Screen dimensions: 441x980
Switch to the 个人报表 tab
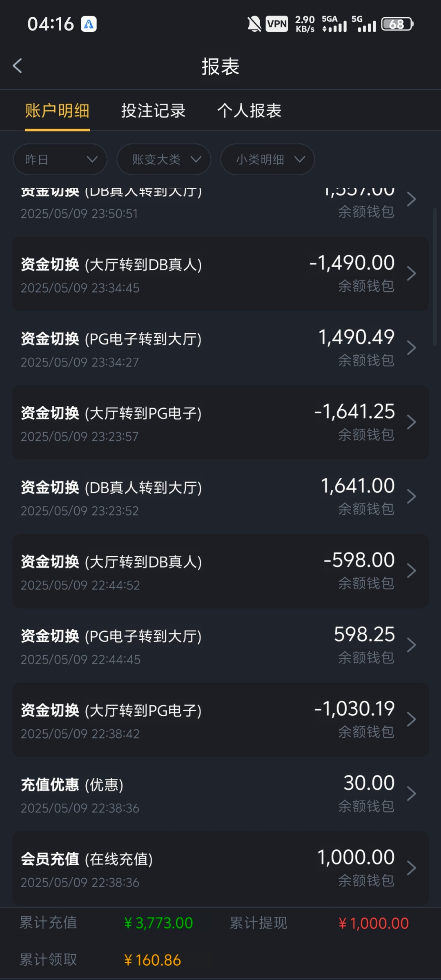pyautogui.click(x=249, y=111)
